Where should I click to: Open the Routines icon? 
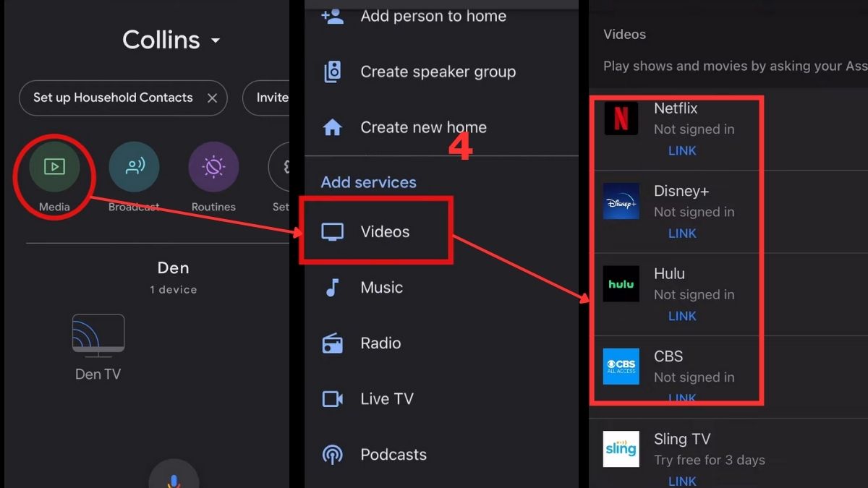(x=213, y=167)
